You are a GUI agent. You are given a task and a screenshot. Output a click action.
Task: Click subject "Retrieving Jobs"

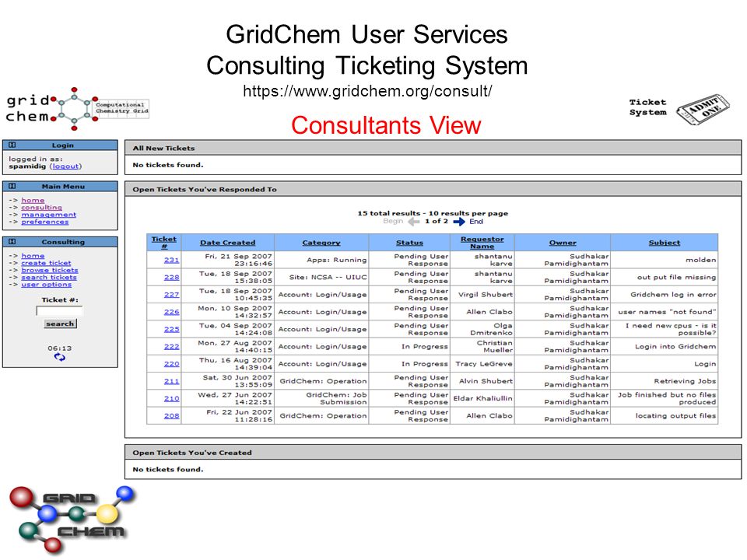click(685, 381)
